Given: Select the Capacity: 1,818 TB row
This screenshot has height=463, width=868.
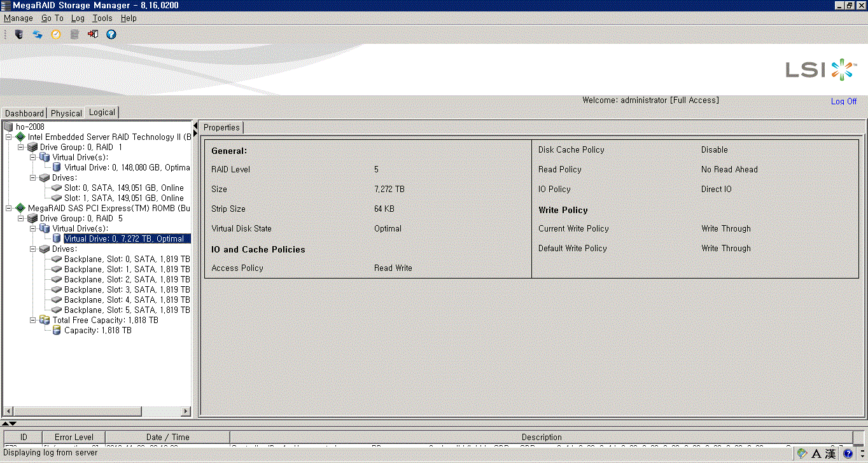Looking at the screenshot, I should click(98, 330).
